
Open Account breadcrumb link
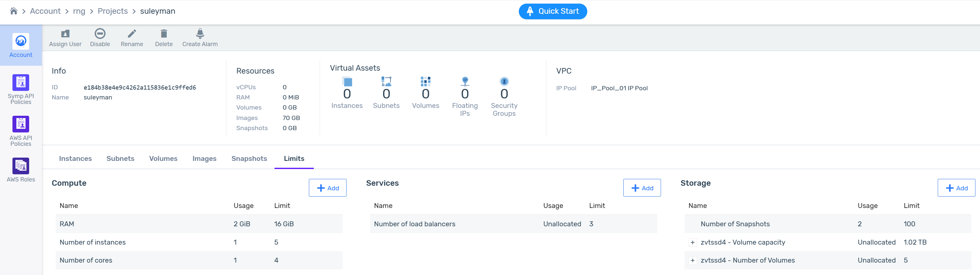pyautogui.click(x=45, y=11)
